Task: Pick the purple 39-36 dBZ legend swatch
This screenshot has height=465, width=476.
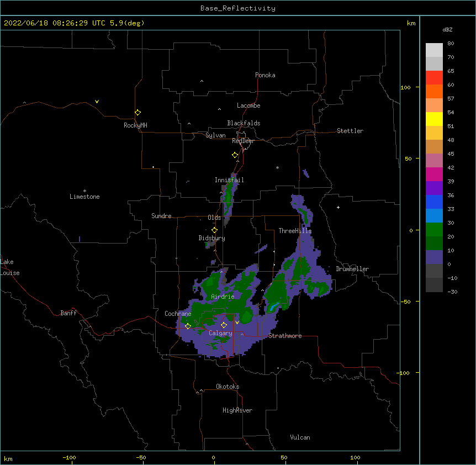Action: coord(434,188)
